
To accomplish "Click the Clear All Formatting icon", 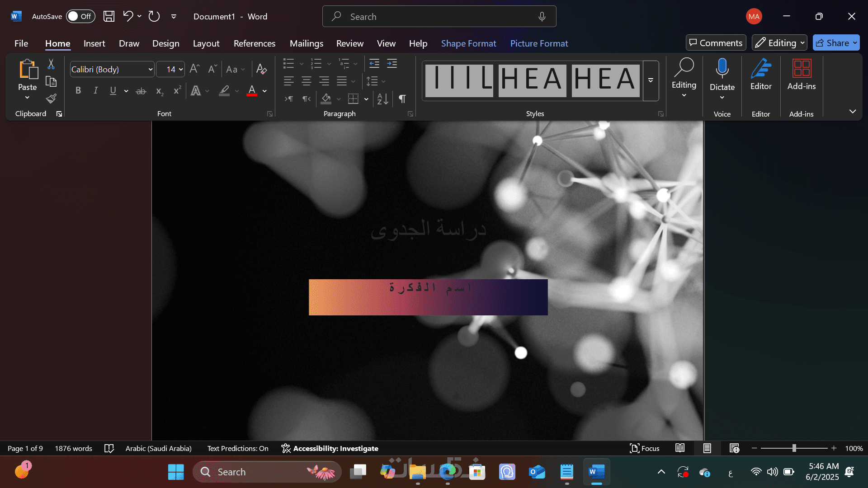I will (261, 69).
